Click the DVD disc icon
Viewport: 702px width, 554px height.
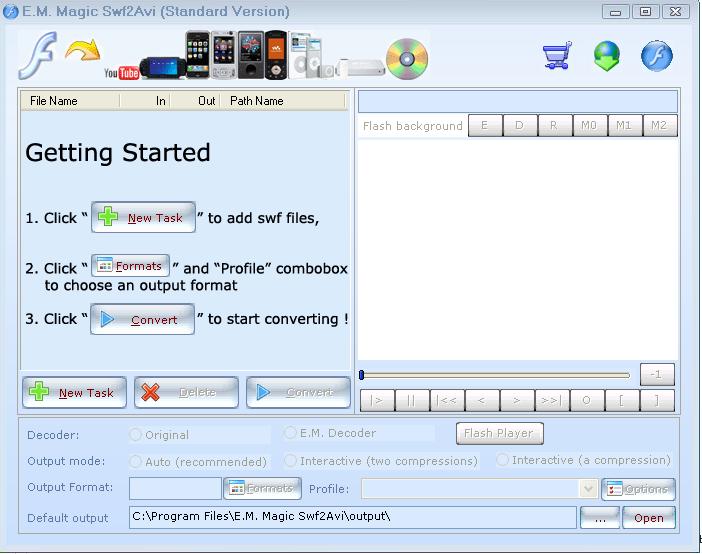pyautogui.click(x=407, y=59)
